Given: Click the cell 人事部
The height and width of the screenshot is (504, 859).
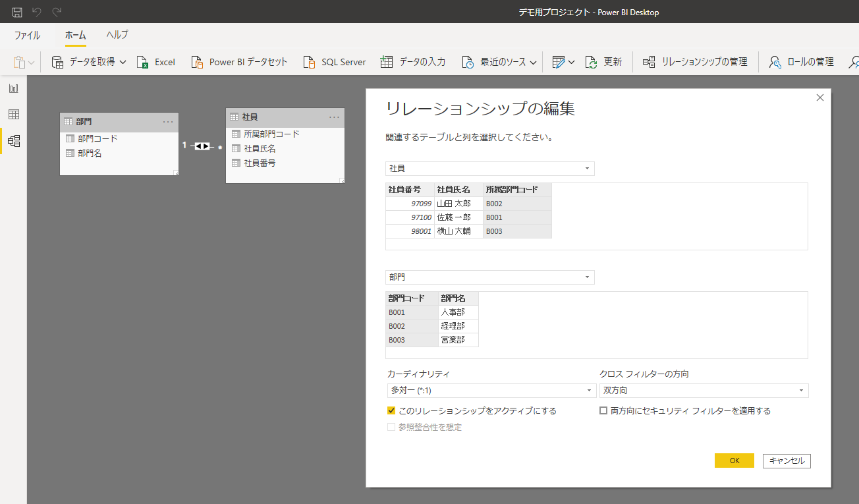Looking at the screenshot, I should (x=458, y=312).
